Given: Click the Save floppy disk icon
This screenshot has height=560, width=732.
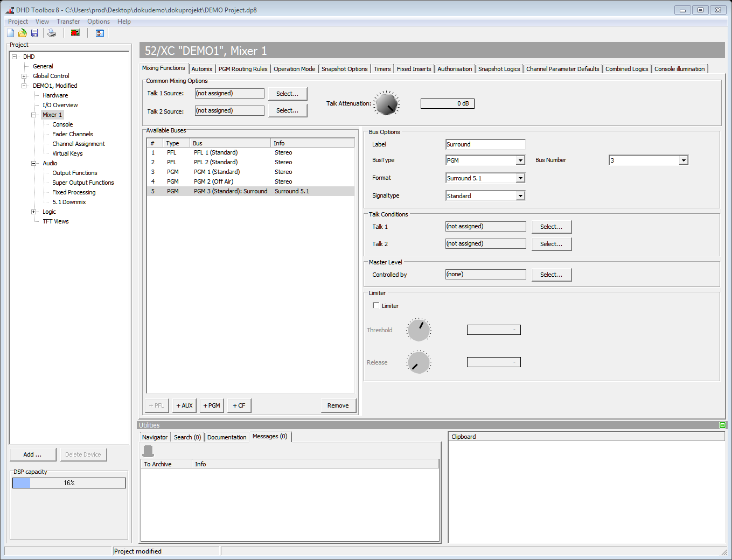Looking at the screenshot, I should (x=34, y=33).
